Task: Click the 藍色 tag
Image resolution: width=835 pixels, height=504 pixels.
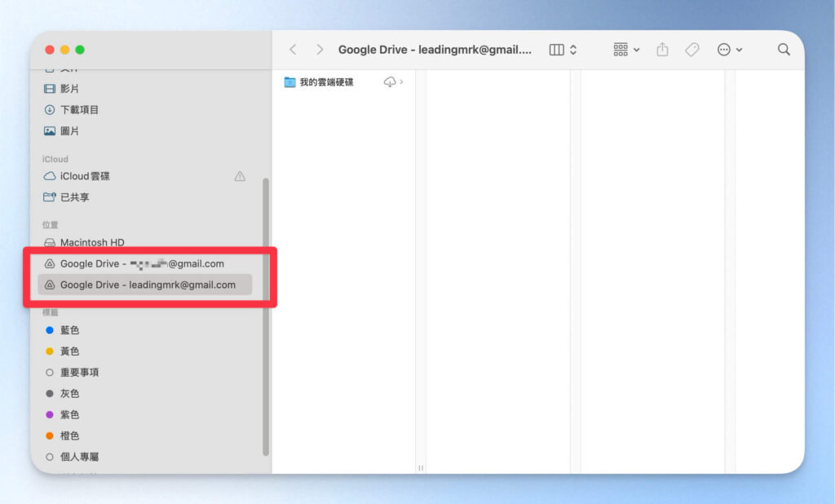Action: [144, 329]
